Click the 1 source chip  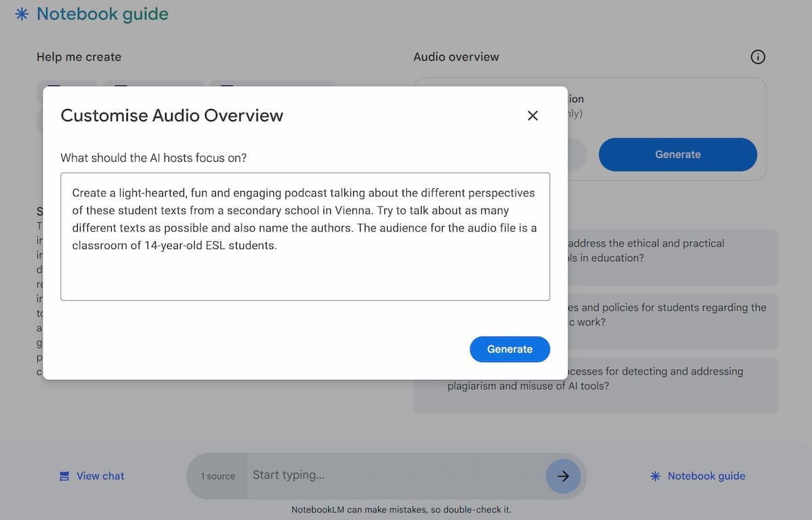click(218, 476)
